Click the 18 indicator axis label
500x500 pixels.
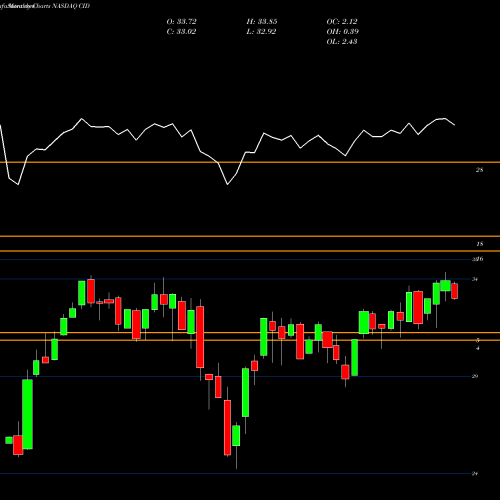click(479, 244)
